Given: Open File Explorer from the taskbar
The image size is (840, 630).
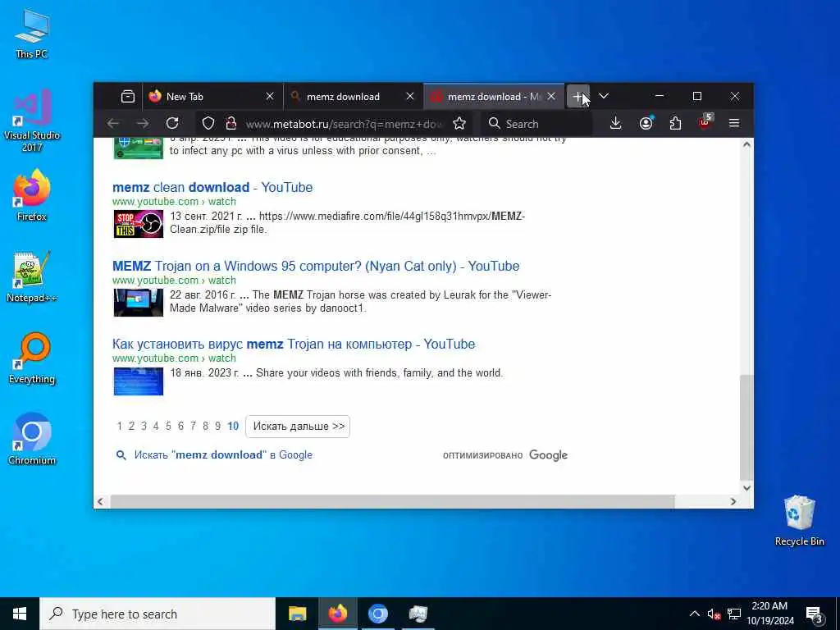Looking at the screenshot, I should 297,614.
